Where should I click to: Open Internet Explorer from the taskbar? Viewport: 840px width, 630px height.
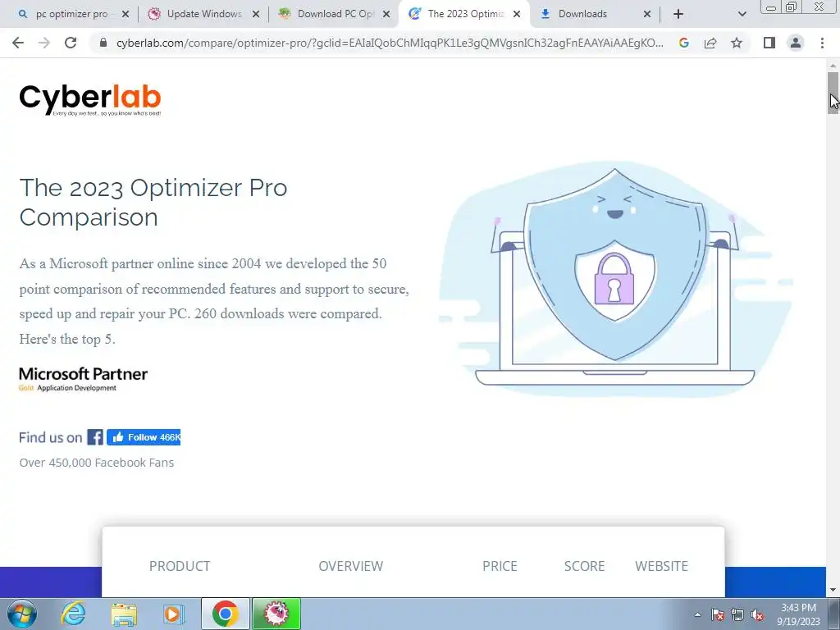(x=73, y=614)
